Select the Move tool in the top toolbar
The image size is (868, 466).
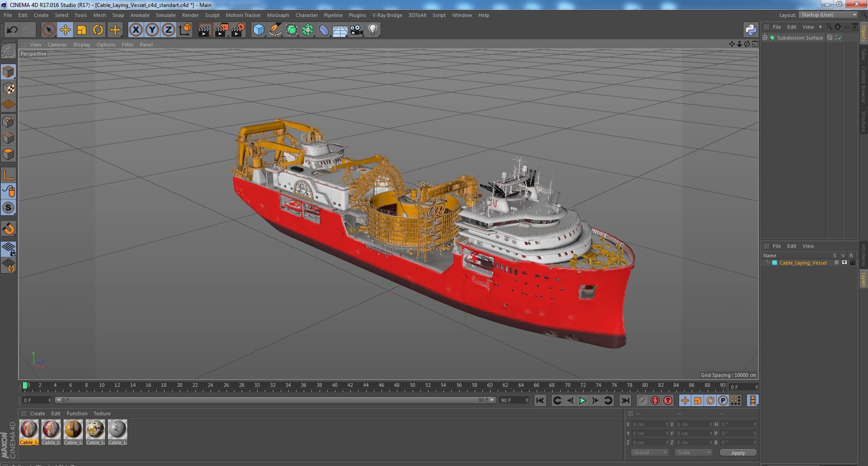click(65, 30)
